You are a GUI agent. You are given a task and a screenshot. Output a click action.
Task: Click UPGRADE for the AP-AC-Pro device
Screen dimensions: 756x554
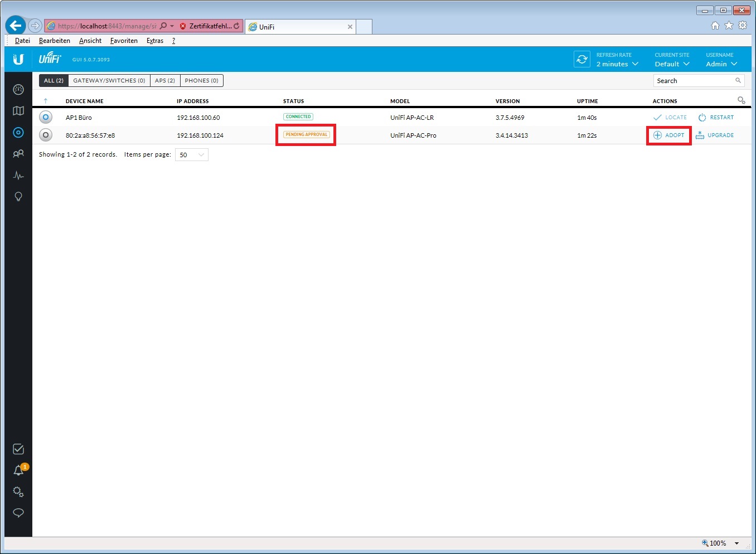[715, 135]
